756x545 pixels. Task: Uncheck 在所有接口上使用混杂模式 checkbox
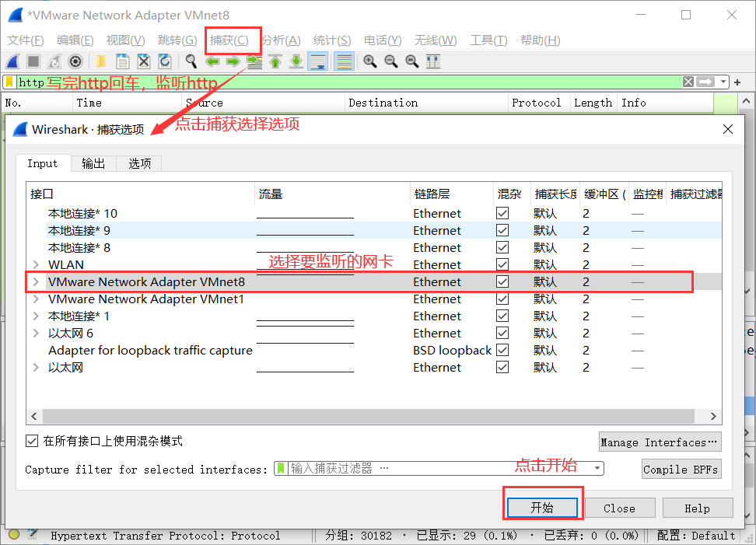coord(32,441)
